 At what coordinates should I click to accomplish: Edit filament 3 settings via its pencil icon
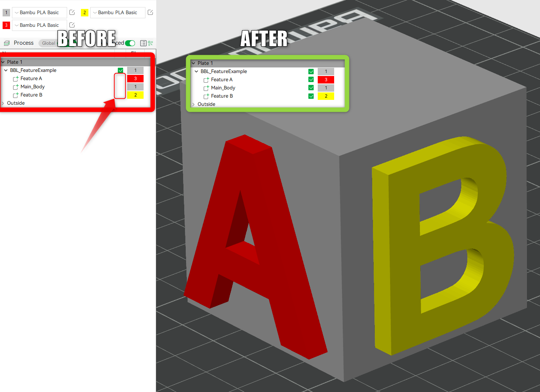pyautogui.click(x=72, y=25)
